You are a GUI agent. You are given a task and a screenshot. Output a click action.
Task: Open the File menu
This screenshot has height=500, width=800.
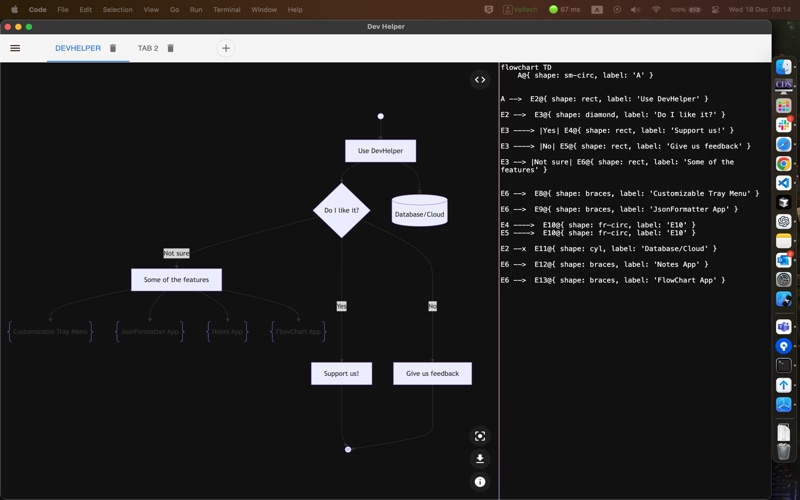coord(63,9)
